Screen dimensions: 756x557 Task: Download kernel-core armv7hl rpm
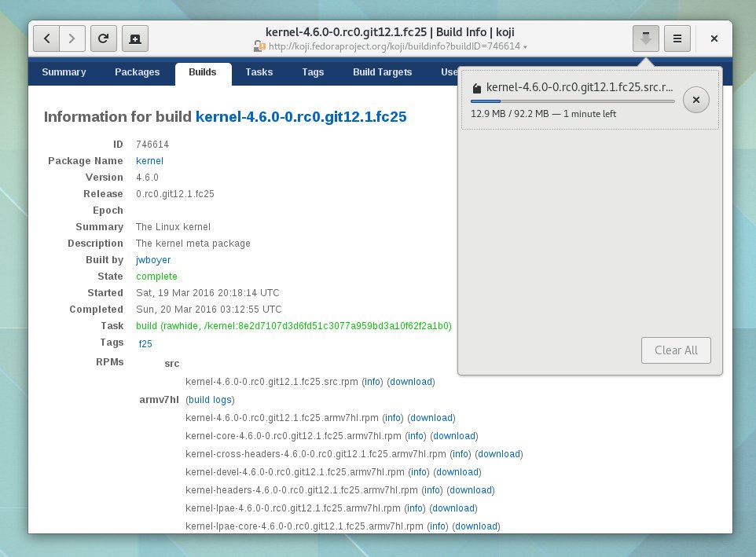click(454, 436)
